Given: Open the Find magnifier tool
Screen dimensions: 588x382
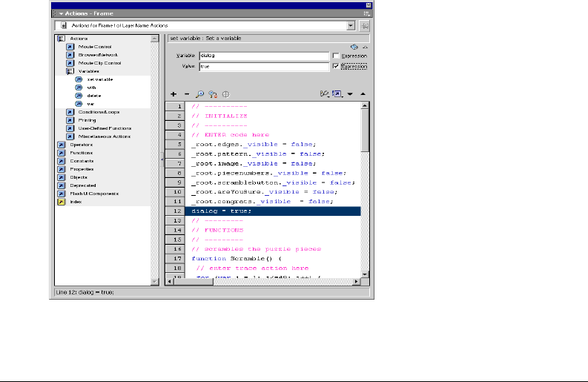Looking at the screenshot, I should (x=200, y=94).
